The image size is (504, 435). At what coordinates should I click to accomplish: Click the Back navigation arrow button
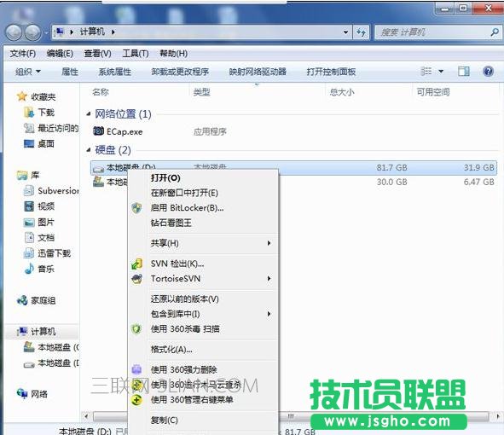click(14, 32)
